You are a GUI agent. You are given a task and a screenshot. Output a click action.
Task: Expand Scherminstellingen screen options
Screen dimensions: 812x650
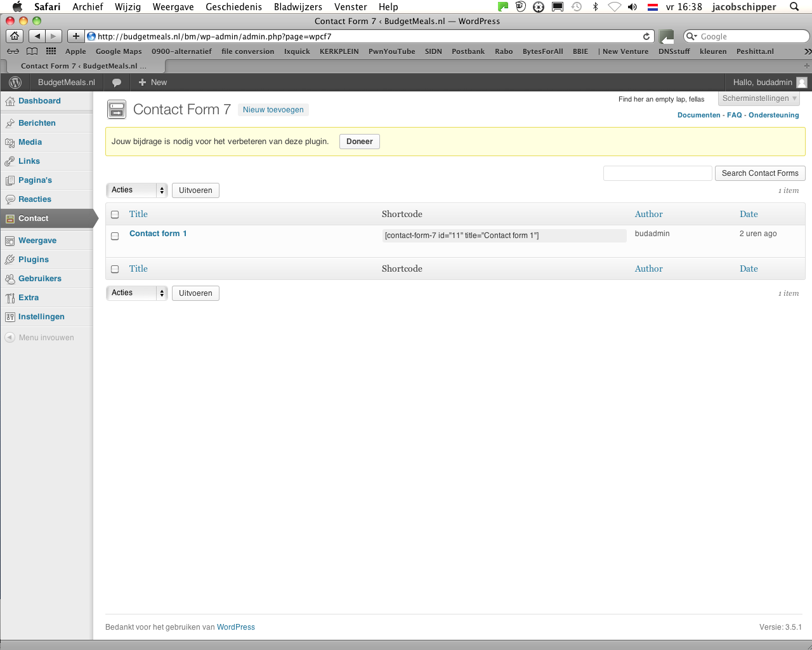(759, 98)
